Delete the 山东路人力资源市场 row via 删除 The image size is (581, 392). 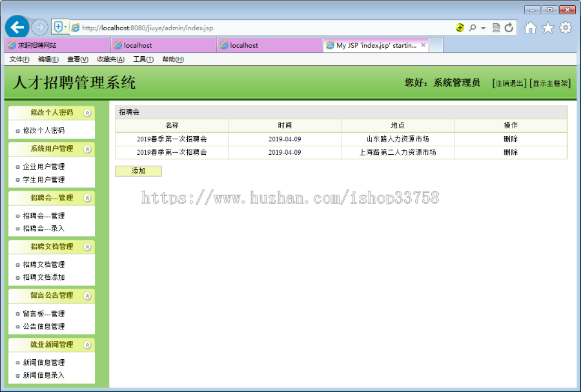[x=510, y=139]
